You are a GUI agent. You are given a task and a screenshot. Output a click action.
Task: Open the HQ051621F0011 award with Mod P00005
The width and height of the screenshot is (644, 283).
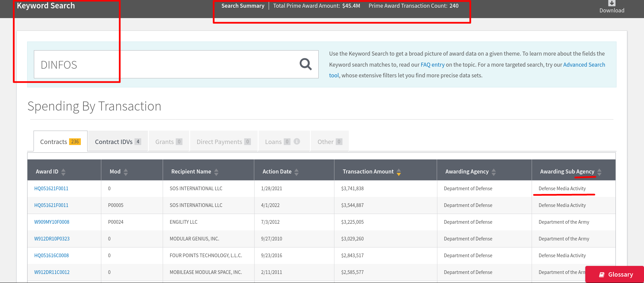51,205
